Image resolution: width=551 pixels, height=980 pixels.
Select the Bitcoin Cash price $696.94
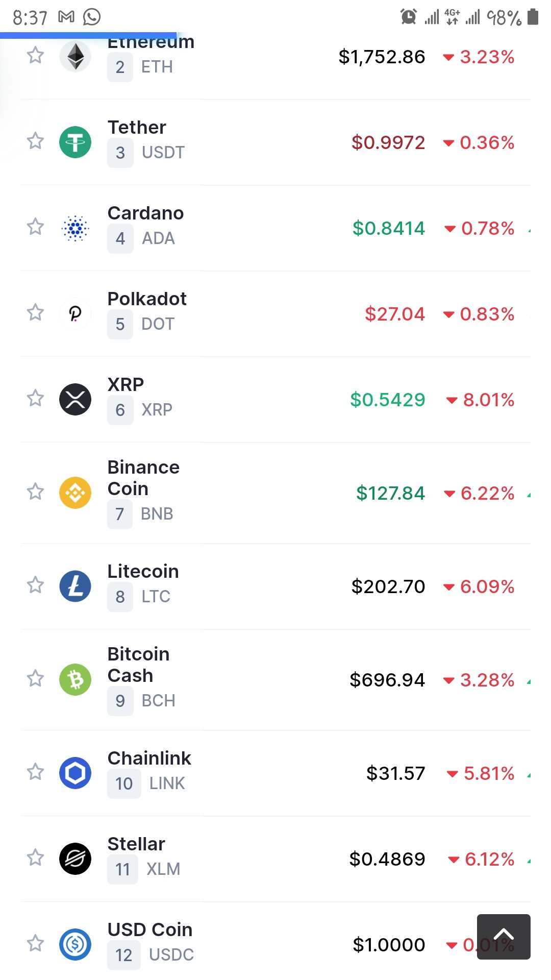(387, 680)
